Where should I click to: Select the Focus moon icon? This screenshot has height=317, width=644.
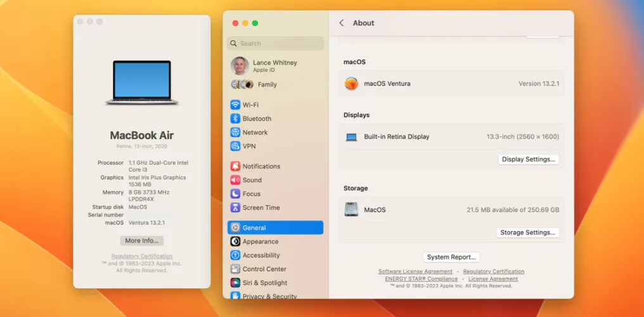click(235, 194)
